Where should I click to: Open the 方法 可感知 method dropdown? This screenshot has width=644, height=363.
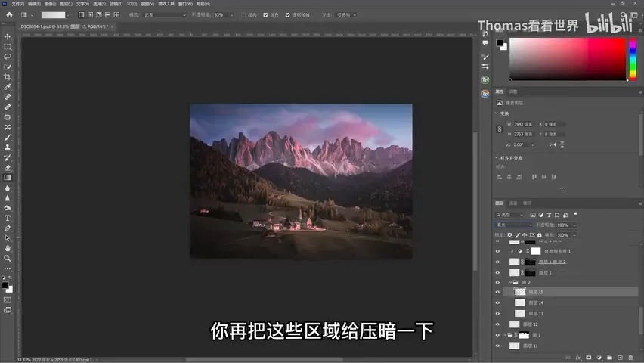pyautogui.click(x=346, y=15)
